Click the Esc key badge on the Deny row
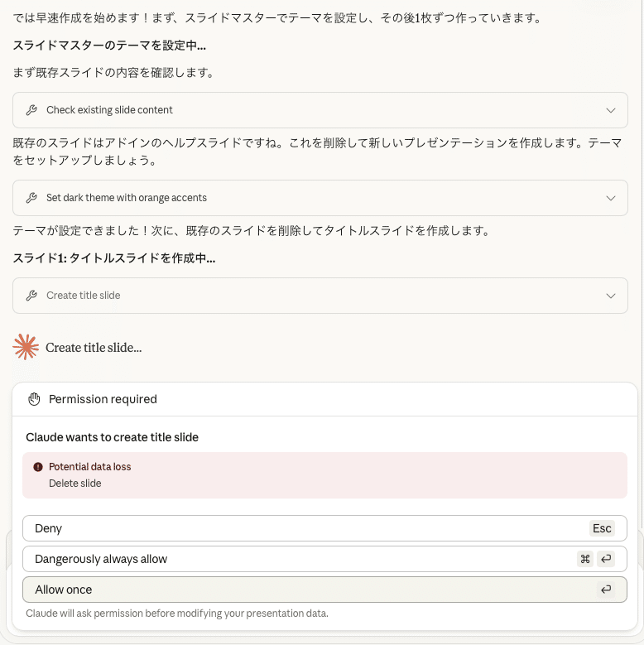The image size is (644, 645). pyautogui.click(x=602, y=528)
